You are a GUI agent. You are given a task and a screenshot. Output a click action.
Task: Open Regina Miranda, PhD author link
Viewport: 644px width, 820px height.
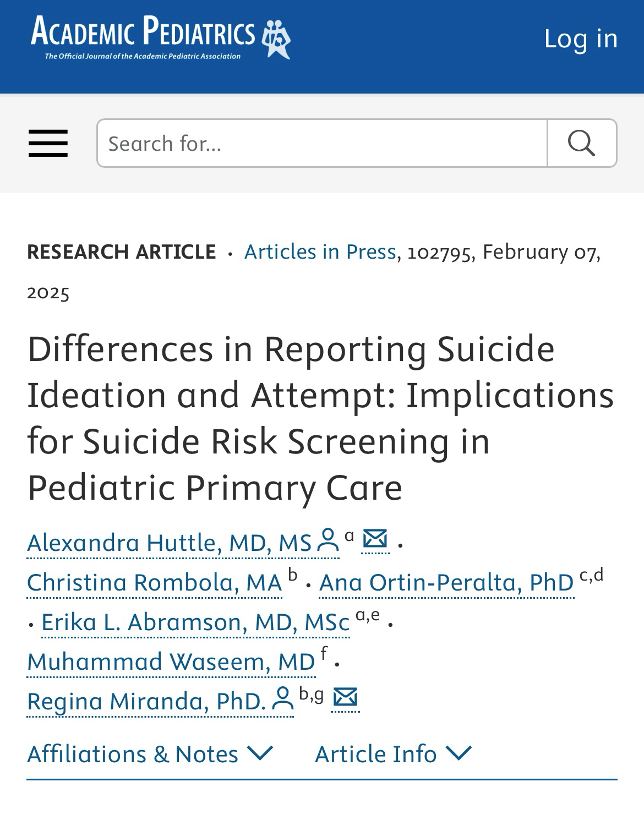(x=146, y=702)
